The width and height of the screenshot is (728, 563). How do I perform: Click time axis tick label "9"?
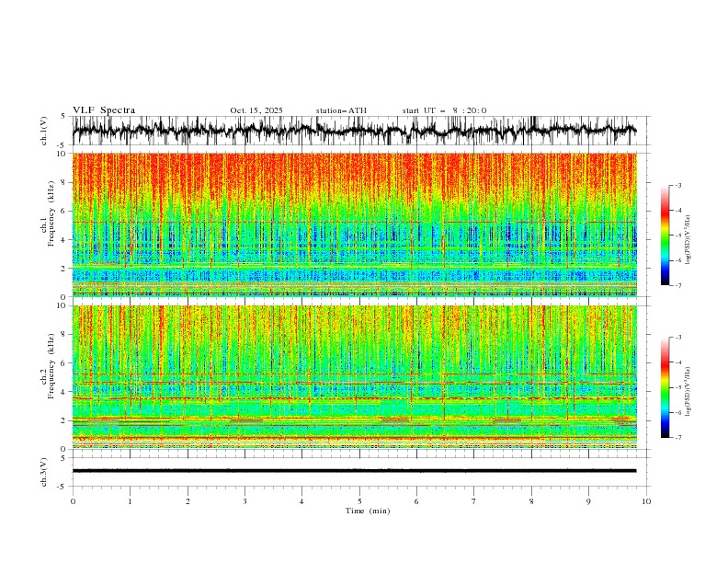588,501
